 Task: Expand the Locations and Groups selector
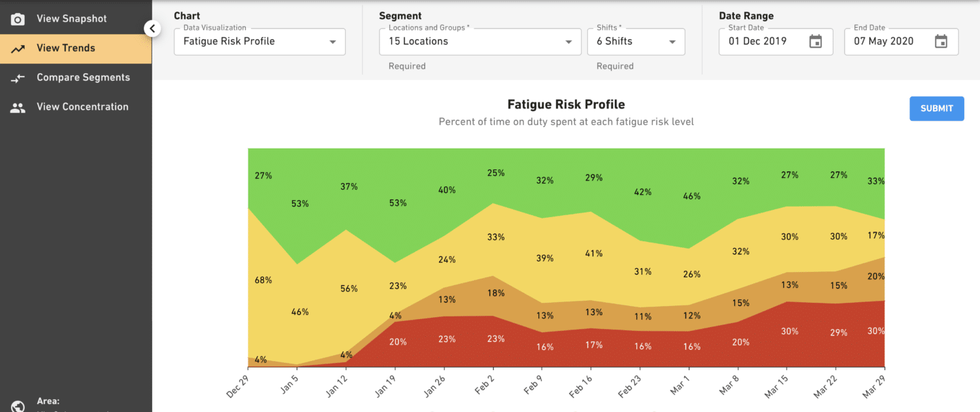click(567, 41)
